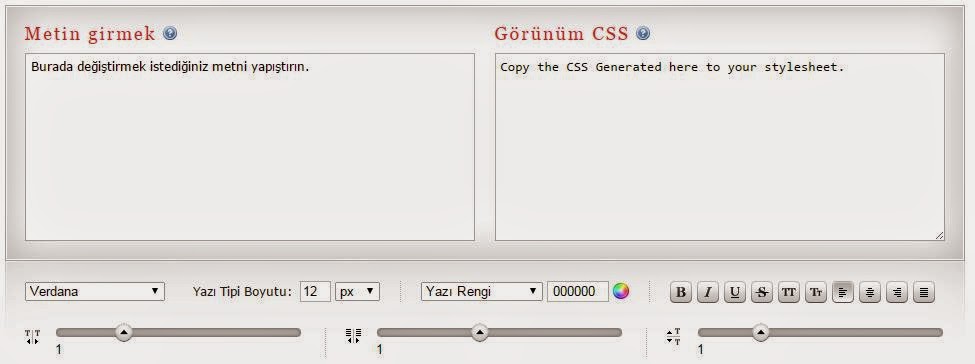This screenshot has height=364, width=975.
Task: Open the px unit dropdown
Action: [x=357, y=291]
